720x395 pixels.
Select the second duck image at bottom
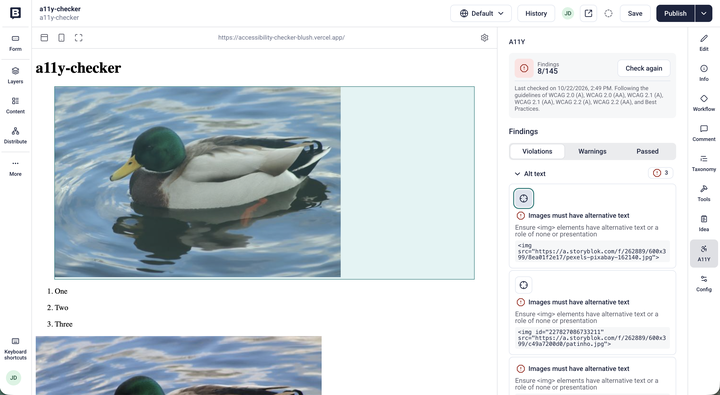[179, 366]
